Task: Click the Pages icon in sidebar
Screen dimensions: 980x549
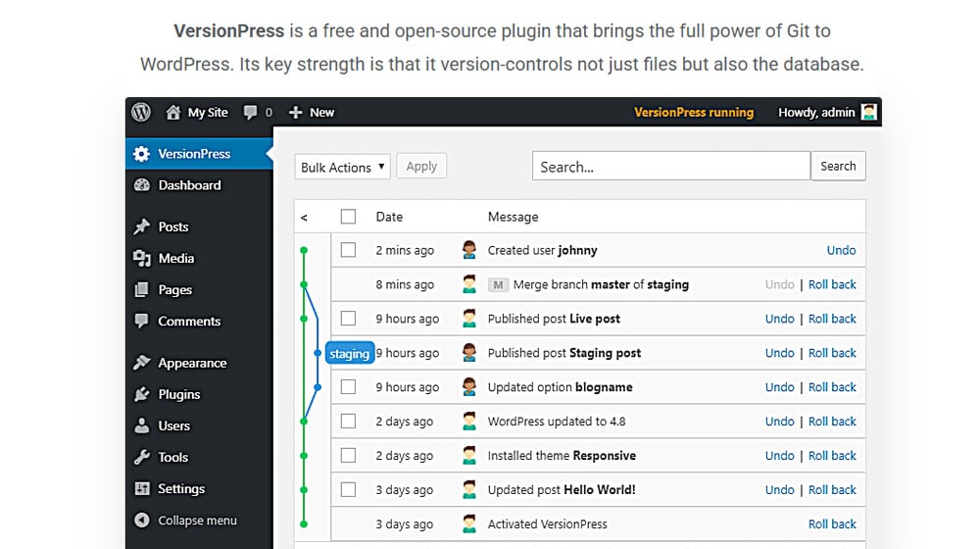Action: [x=142, y=289]
